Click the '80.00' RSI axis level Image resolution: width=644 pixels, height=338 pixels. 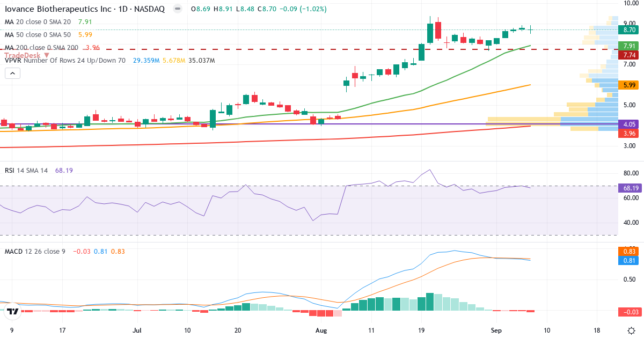[631, 173]
